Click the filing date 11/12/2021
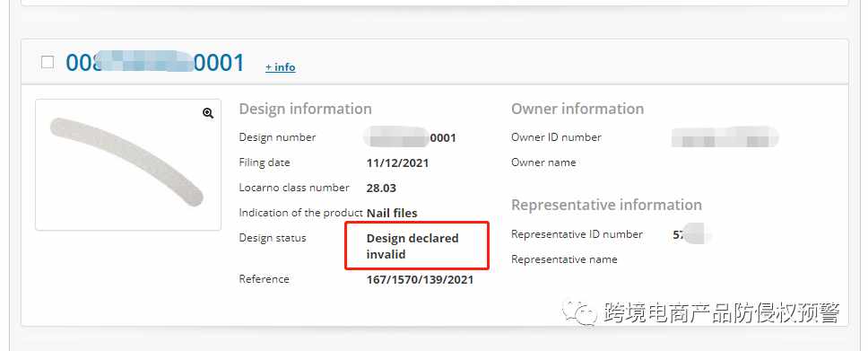The image size is (868, 351). 397,163
